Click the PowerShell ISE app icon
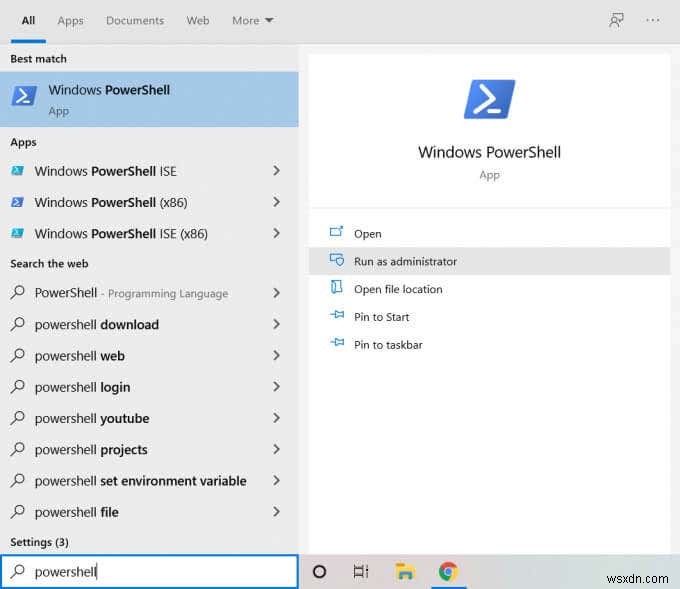This screenshot has width=680, height=589. click(x=17, y=171)
